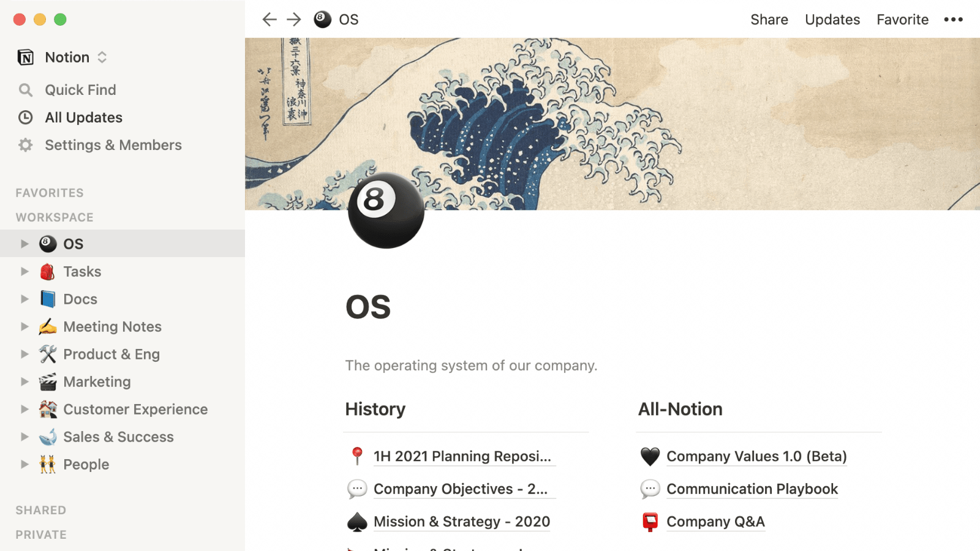Expand the Docs page tree

pos(24,299)
